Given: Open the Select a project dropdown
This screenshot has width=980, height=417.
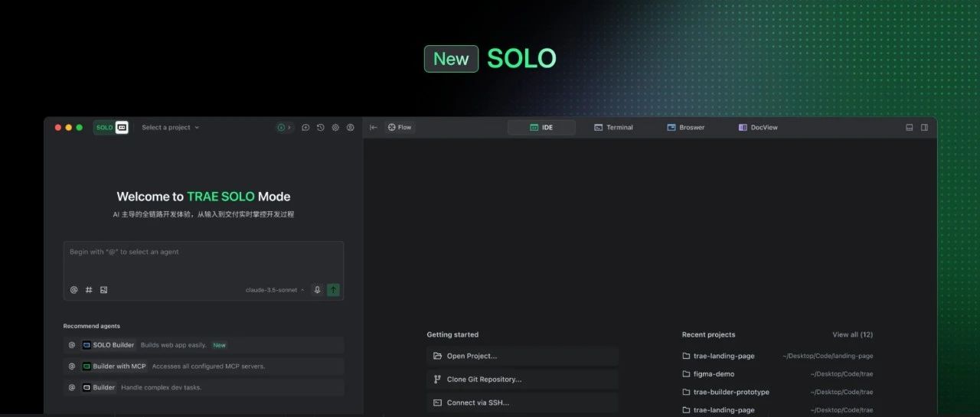Looking at the screenshot, I should tap(170, 128).
